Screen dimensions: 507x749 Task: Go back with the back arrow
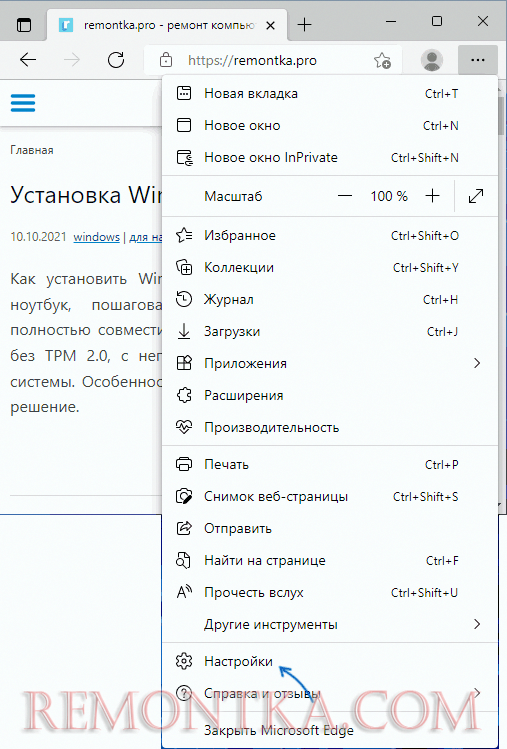click(28, 60)
